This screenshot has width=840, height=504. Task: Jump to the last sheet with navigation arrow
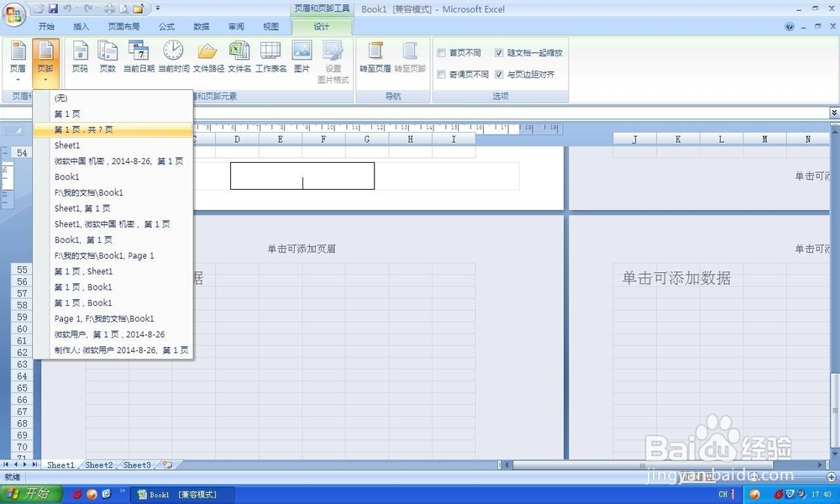[x=34, y=465]
